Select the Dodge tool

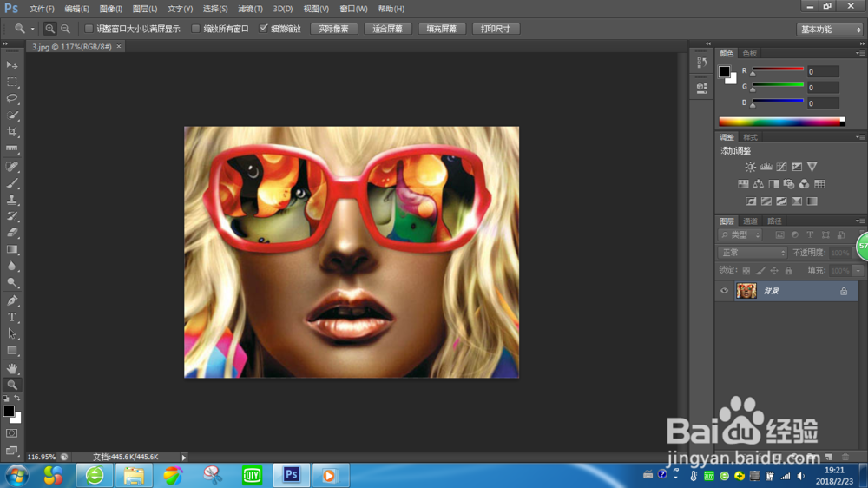click(11, 282)
